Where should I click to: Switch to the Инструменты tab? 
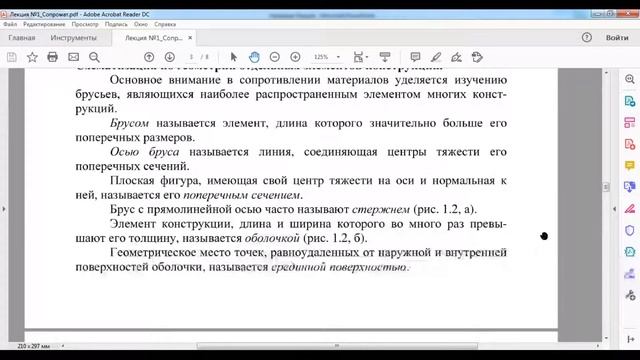tap(73, 38)
